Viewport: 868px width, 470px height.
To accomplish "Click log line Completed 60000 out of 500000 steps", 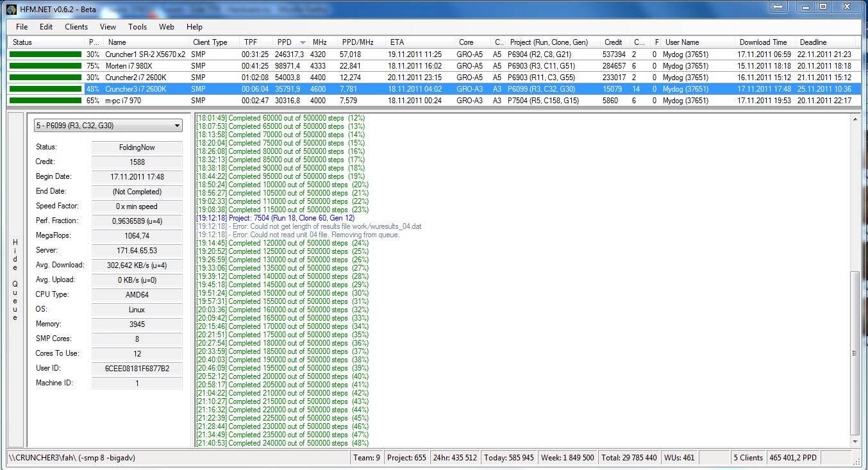I will 280,118.
